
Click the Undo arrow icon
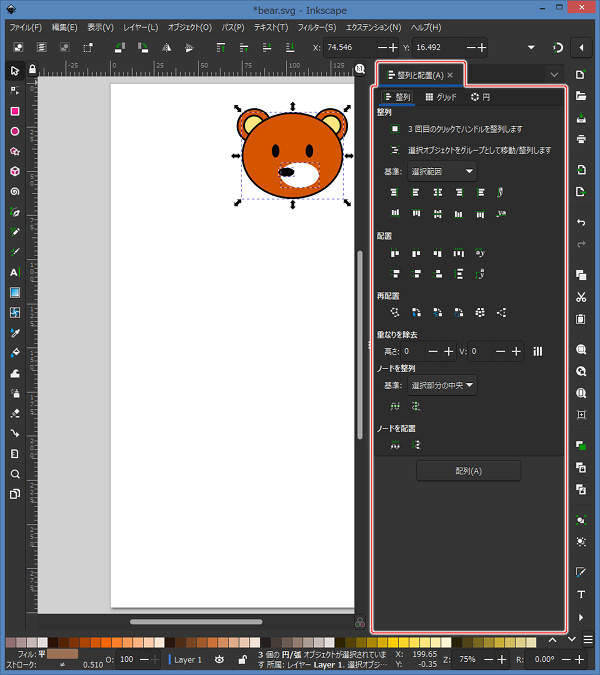pos(581,221)
